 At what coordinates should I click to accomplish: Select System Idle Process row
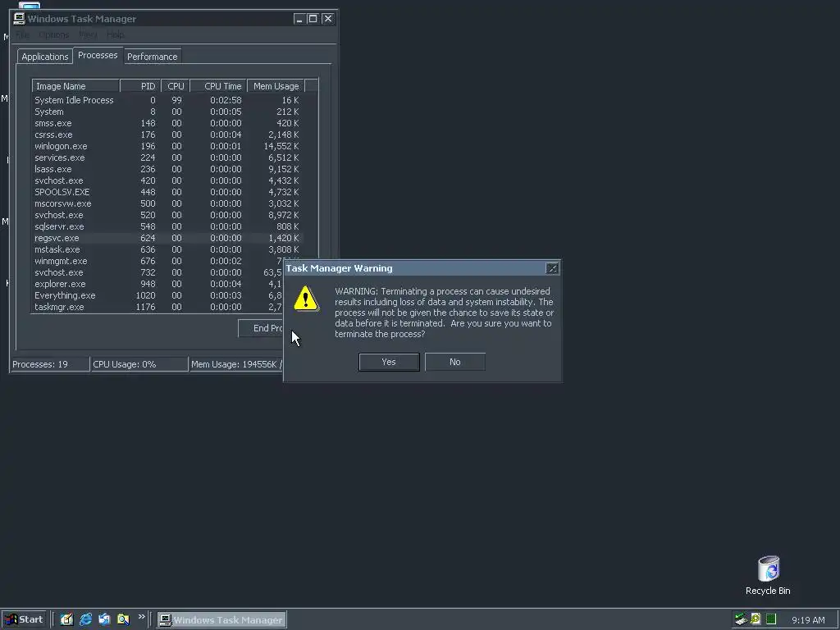pos(167,100)
